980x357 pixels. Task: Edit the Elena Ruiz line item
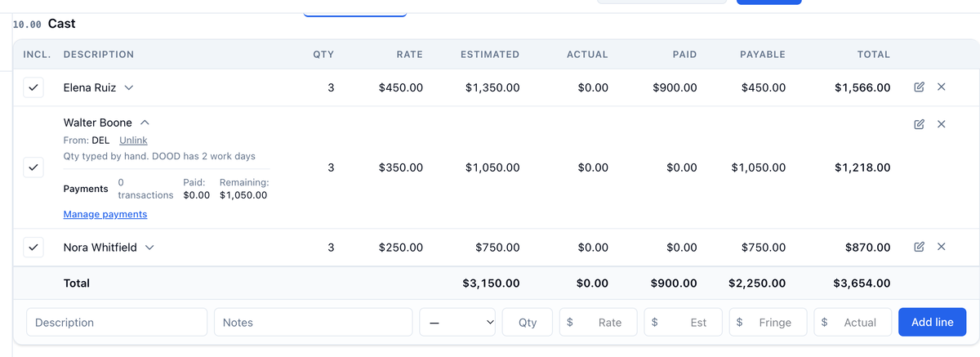click(x=919, y=87)
